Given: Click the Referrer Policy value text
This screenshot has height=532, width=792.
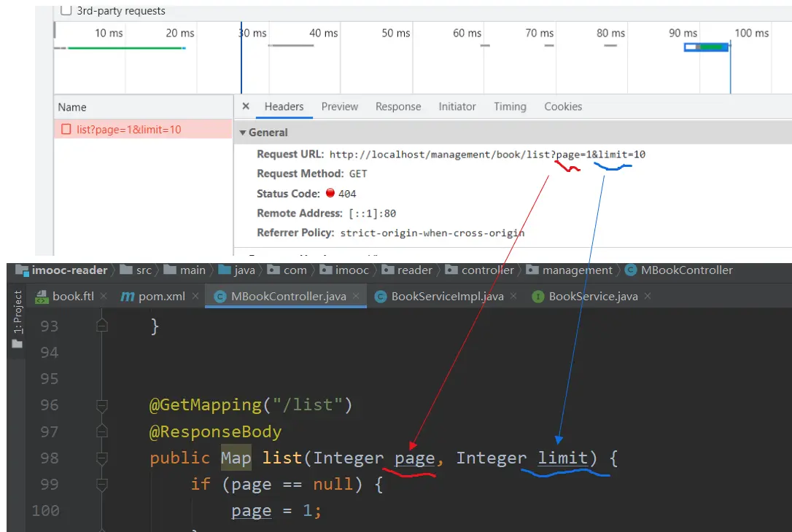Looking at the screenshot, I should pos(432,232).
